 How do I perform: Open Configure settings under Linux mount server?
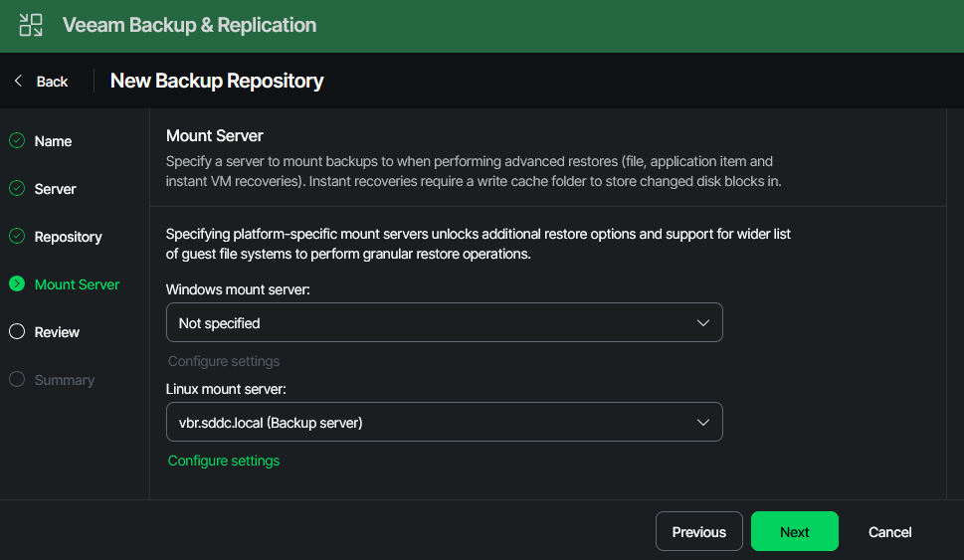click(x=224, y=461)
